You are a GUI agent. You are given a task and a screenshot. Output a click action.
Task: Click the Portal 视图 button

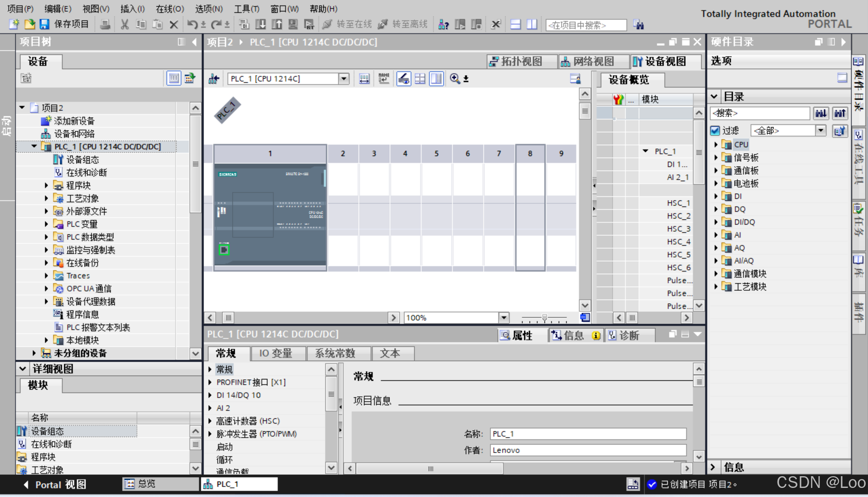point(54,484)
